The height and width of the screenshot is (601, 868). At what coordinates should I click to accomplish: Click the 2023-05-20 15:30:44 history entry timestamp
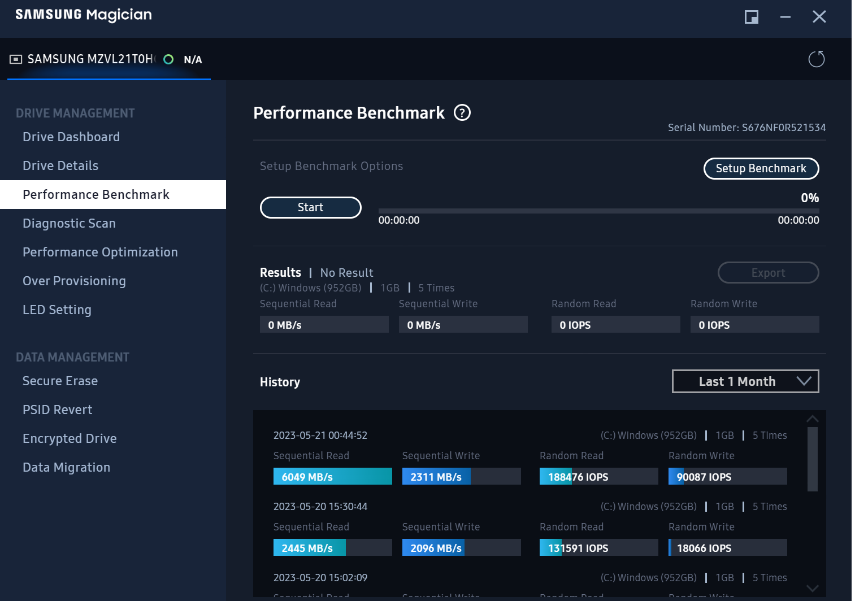tap(320, 507)
